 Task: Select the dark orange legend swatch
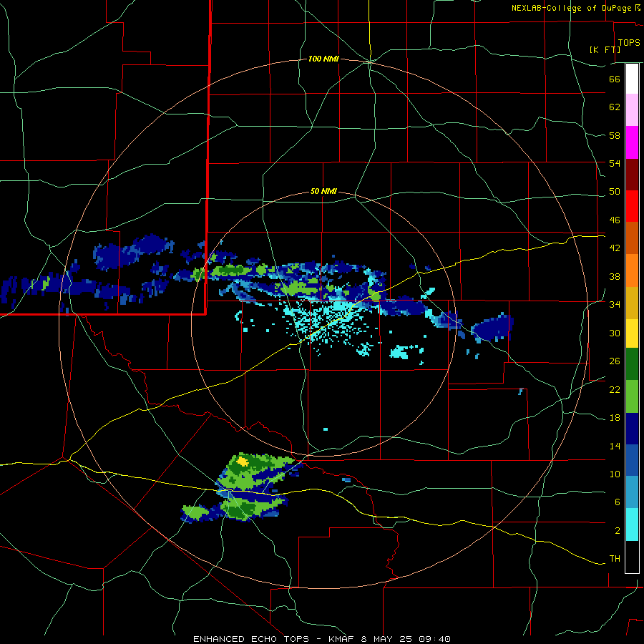coord(632,238)
